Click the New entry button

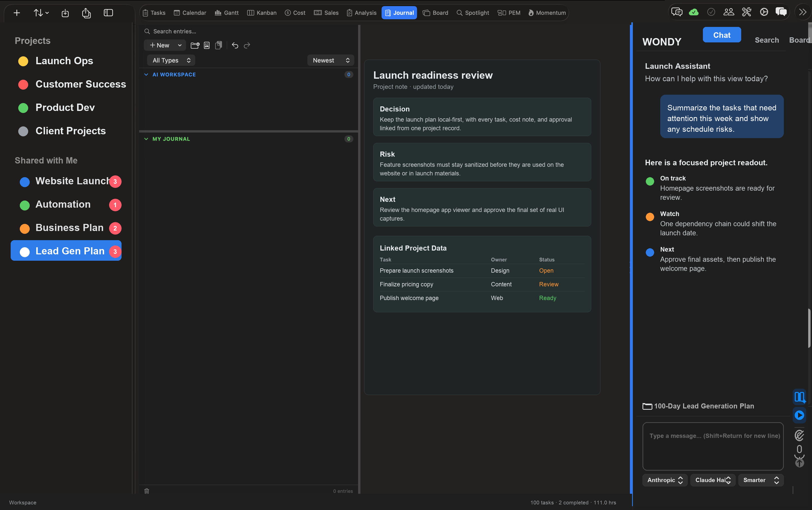159,45
